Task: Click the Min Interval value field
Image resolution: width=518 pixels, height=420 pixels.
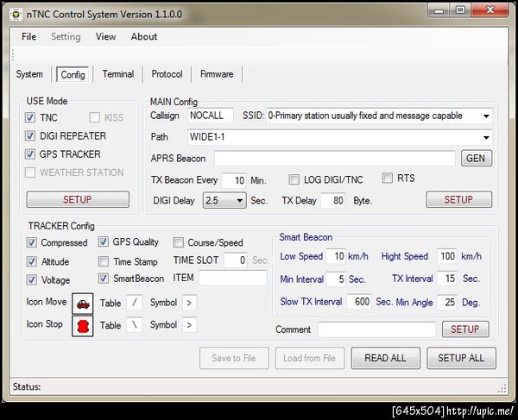Action: click(x=336, y=279)
